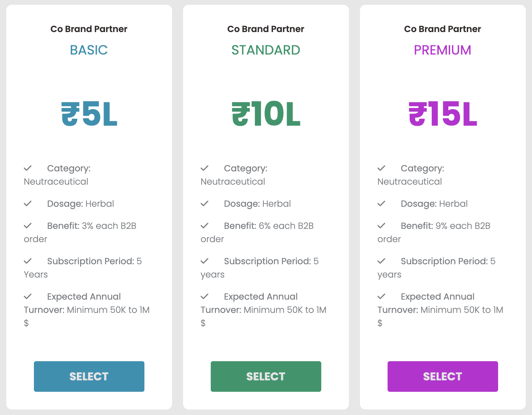This screenshot has height=415, width=532.
Task: Click the green STANDARD plan heading
Action: (266, 50)
